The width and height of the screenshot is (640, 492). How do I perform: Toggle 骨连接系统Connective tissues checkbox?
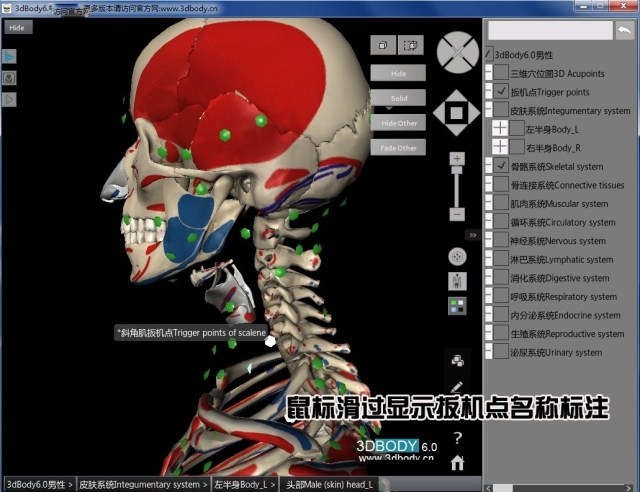(x=501, y=185)
